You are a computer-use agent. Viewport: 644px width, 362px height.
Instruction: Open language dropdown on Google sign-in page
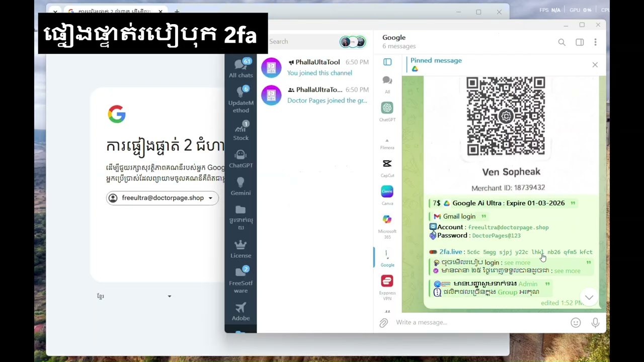pyautogui.click(x=134, y=296)
